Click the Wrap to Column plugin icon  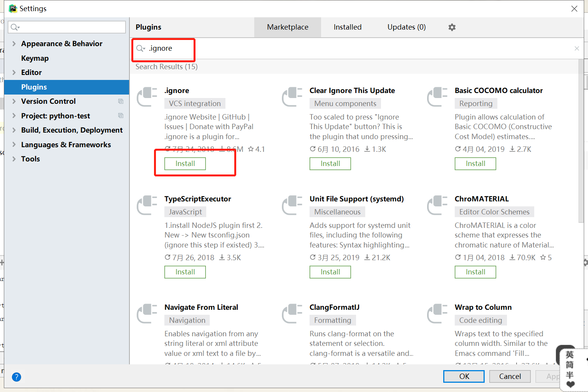pyautogui.click(x=437, y=314)
